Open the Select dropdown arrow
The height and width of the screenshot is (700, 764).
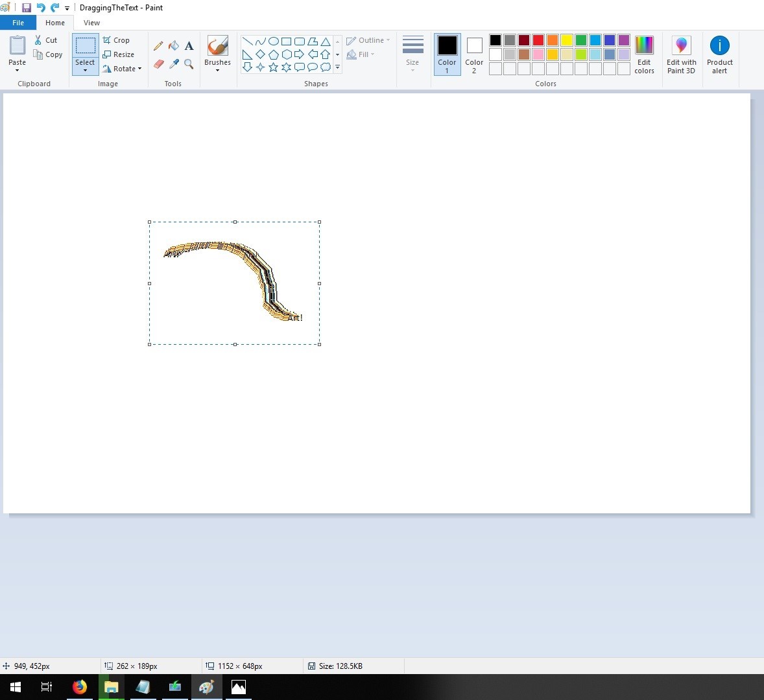85,71
